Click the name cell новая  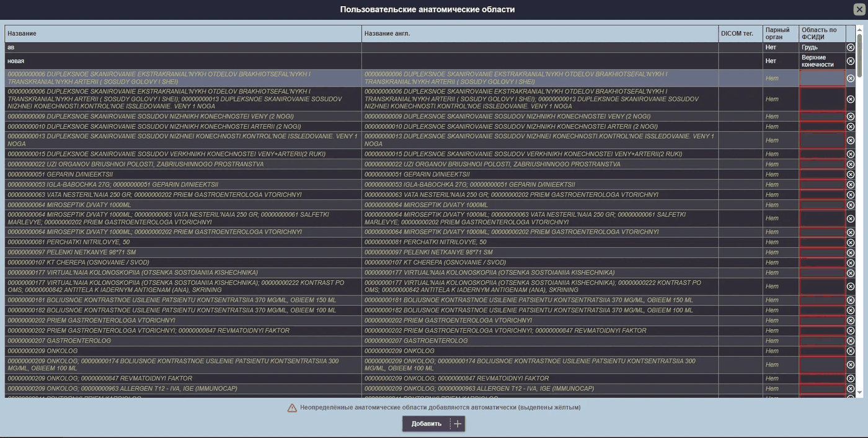coord(183,61)
